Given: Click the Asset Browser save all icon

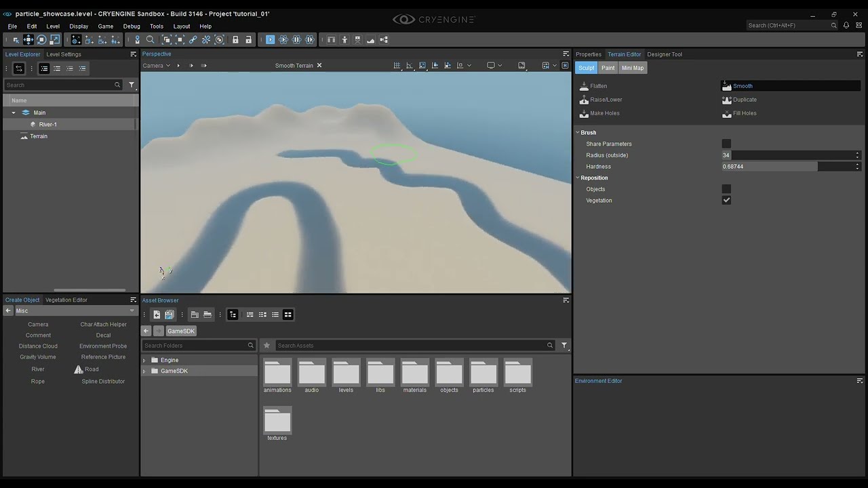Looking at the screenshot, I should coord(170,314).
